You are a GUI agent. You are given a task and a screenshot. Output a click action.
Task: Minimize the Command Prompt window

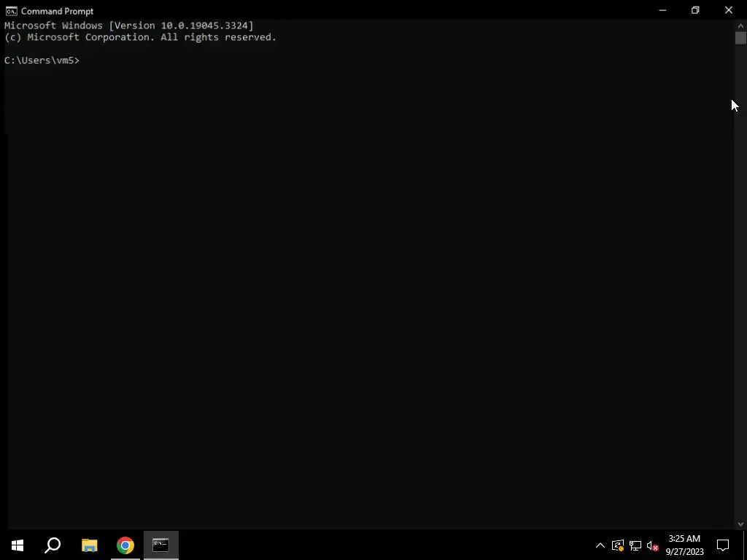click(x=662, y=10)
